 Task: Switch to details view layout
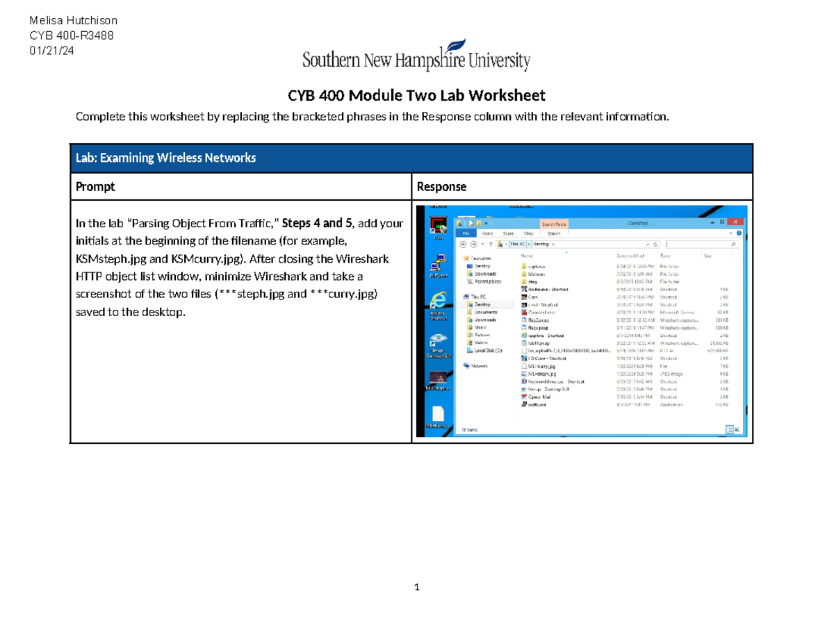728,430
